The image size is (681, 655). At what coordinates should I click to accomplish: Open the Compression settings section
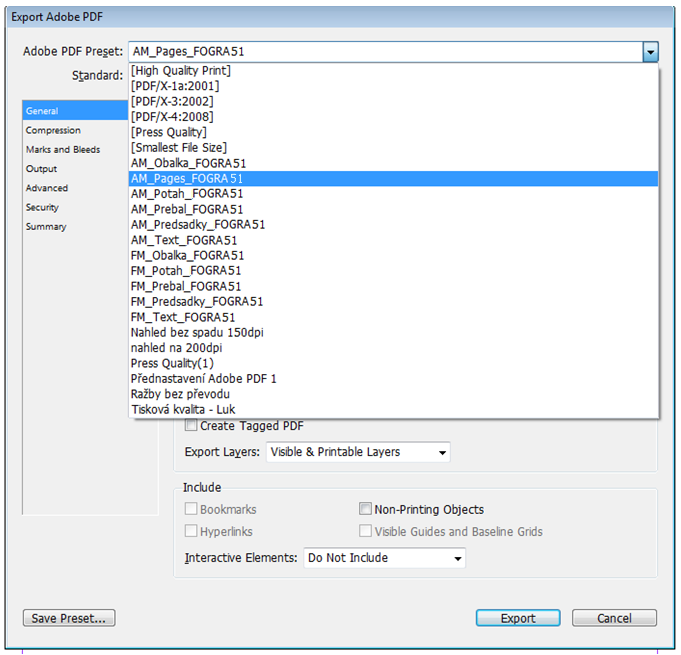pos(54,131)
